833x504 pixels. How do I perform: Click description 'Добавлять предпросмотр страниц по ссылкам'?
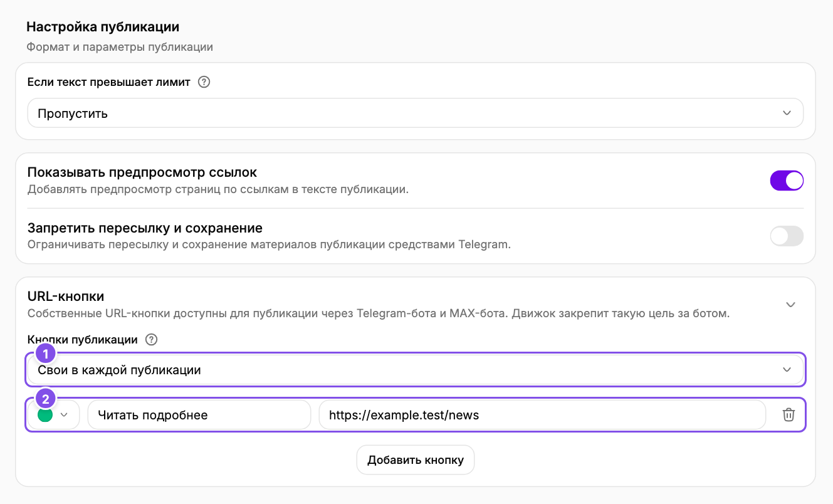tap(218, 189)
